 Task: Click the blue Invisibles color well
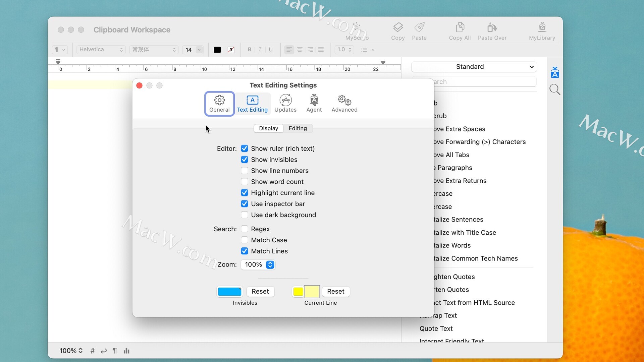229,291
